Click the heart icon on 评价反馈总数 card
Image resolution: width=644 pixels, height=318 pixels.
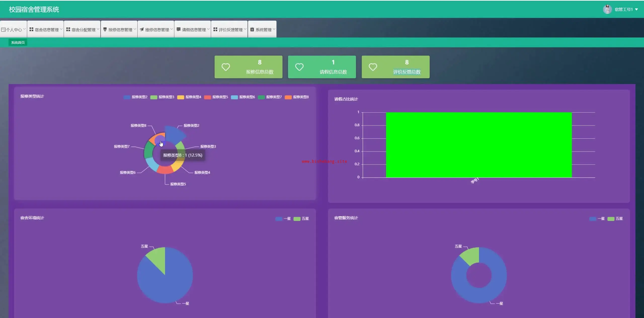373,67
